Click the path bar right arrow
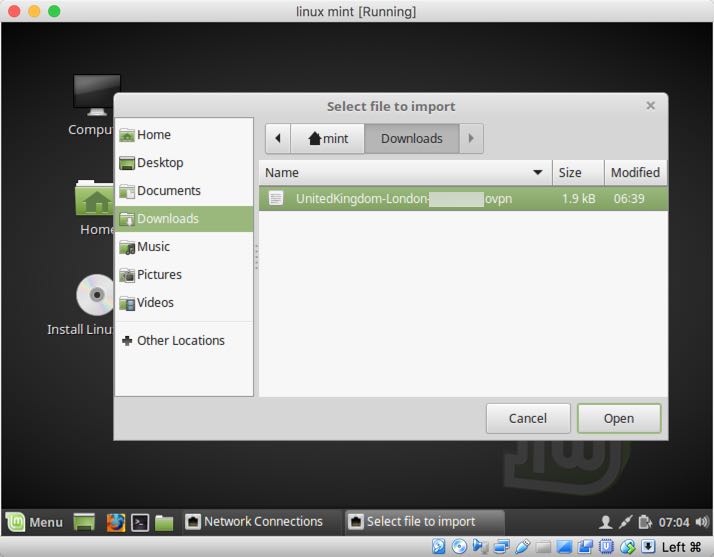Image resolution: width=714 pixels, height=557 pixels. [471, 138]
